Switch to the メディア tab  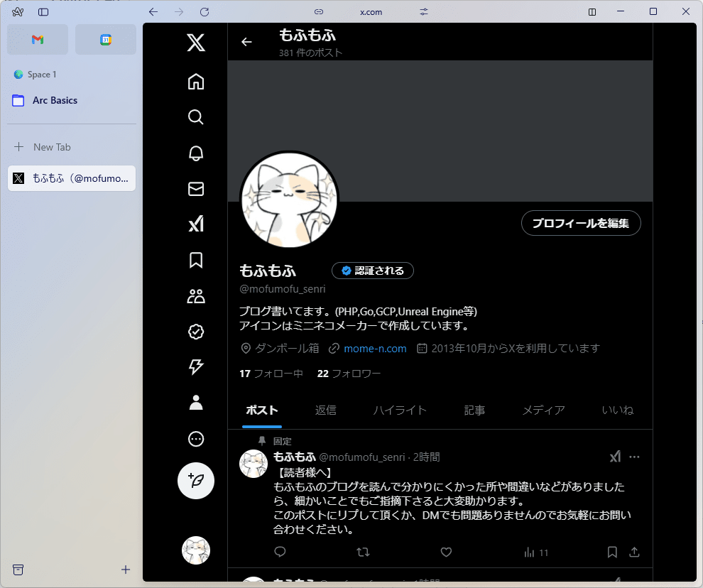[543, 410]
